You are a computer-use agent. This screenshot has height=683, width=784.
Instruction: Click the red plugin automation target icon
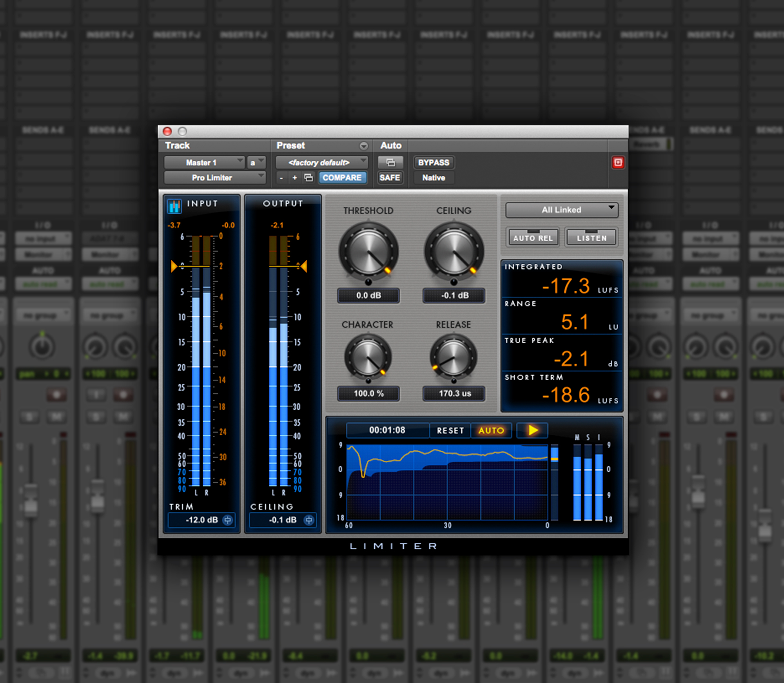619,163
